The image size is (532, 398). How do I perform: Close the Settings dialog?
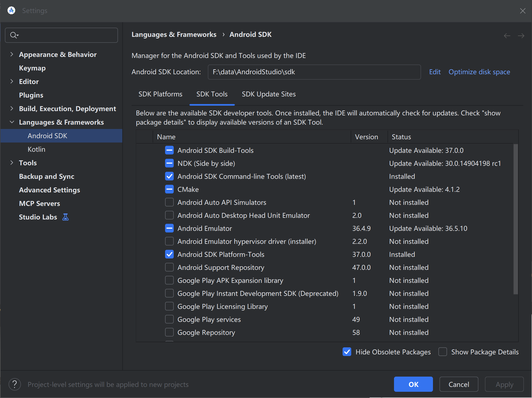coord(523,11)
